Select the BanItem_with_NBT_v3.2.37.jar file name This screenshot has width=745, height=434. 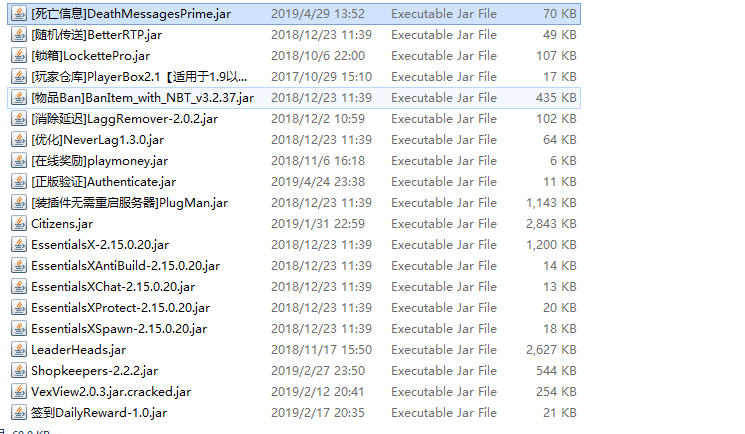tap(143, 98)
